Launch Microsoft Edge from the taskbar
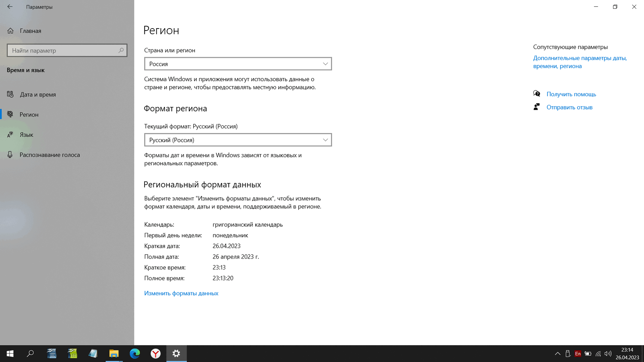 click(135, 354)
